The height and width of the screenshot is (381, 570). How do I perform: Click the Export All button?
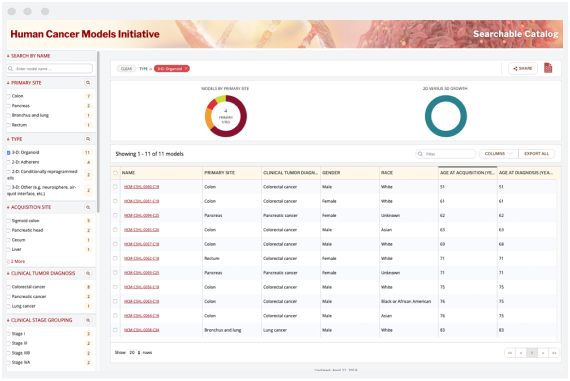pos(536,154)
